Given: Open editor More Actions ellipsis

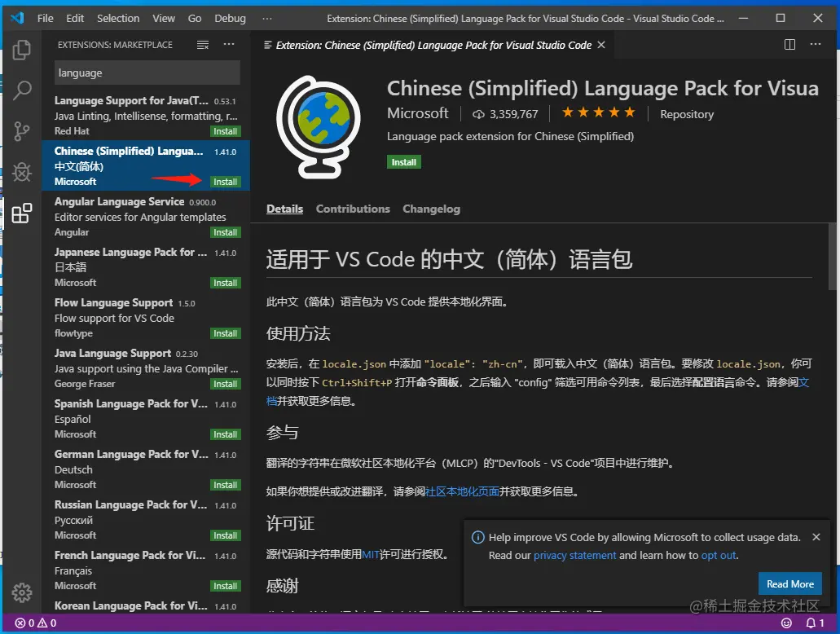Looking at the screenshot, I should tap(816, 45).
